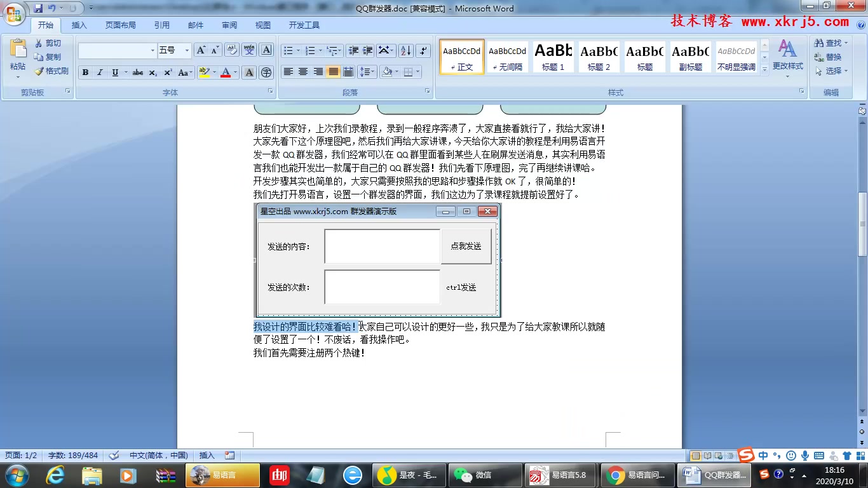868x488 pixels.
Task: Toggle superscript formatting
Action: pyautogui.click(x=168, y=72)
